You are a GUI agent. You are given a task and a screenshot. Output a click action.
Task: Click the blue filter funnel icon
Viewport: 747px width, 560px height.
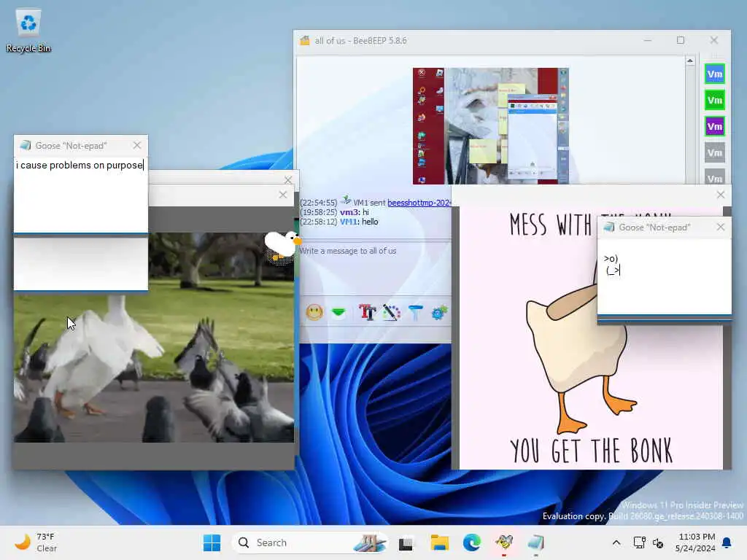[415, 312]
